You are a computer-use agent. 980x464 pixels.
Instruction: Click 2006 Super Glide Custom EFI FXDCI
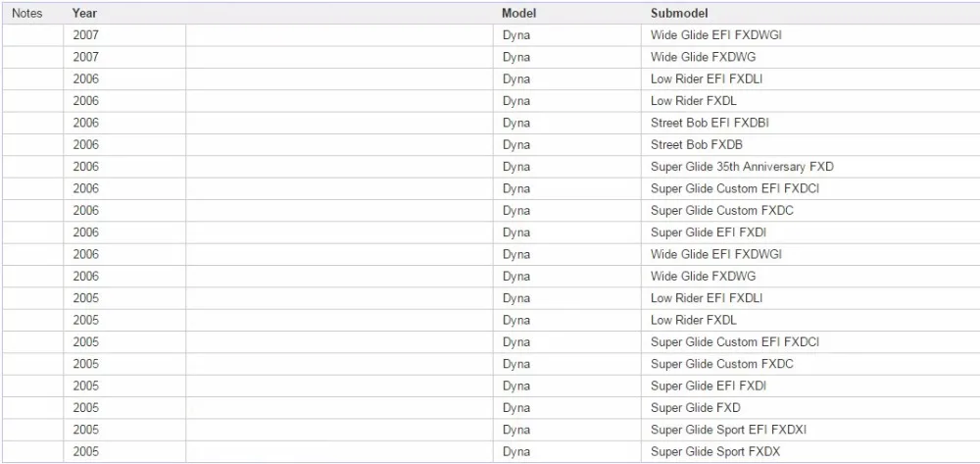(735, 188)
